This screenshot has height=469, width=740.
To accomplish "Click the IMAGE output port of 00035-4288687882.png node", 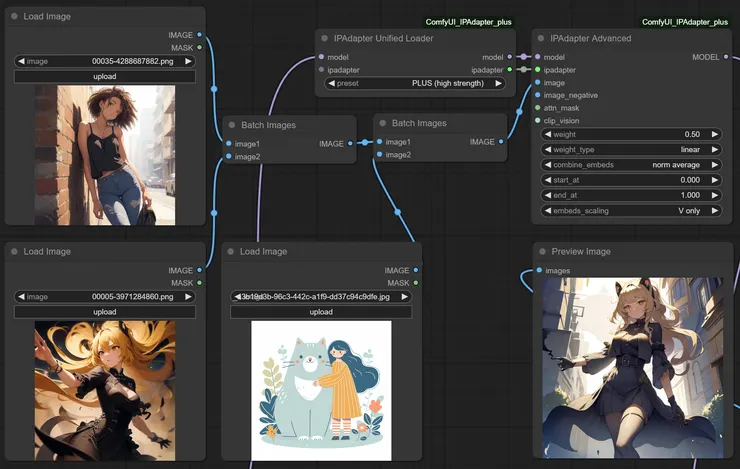I will point(199,35).
